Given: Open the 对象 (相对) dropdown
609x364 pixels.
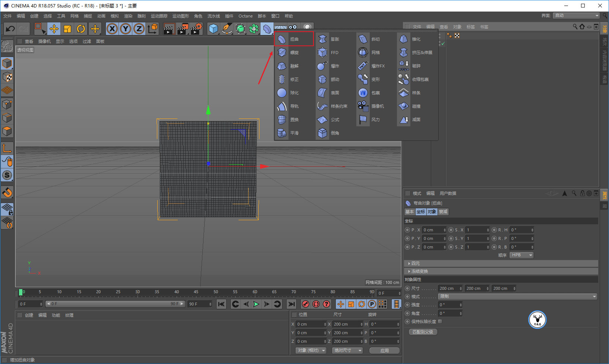Looking at the screenshot, I should 311,351.
